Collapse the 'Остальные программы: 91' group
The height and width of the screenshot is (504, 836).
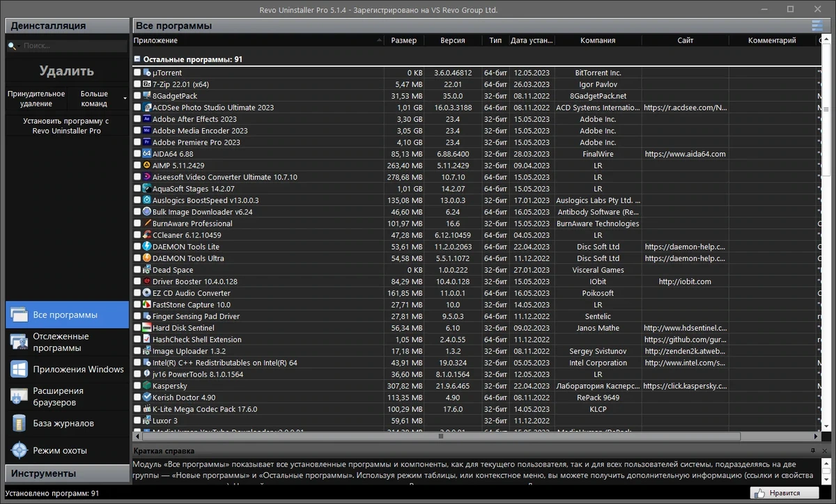[x=137, y=59]
